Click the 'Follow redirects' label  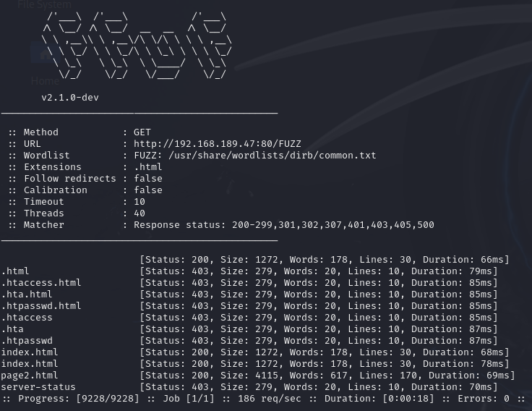70,178
